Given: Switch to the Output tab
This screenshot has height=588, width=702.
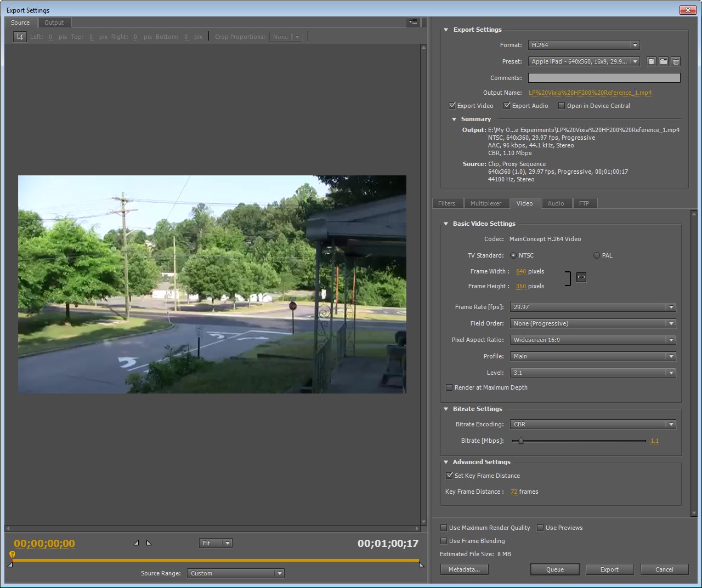Looking at the screenshot, I should tap(54, 22).
